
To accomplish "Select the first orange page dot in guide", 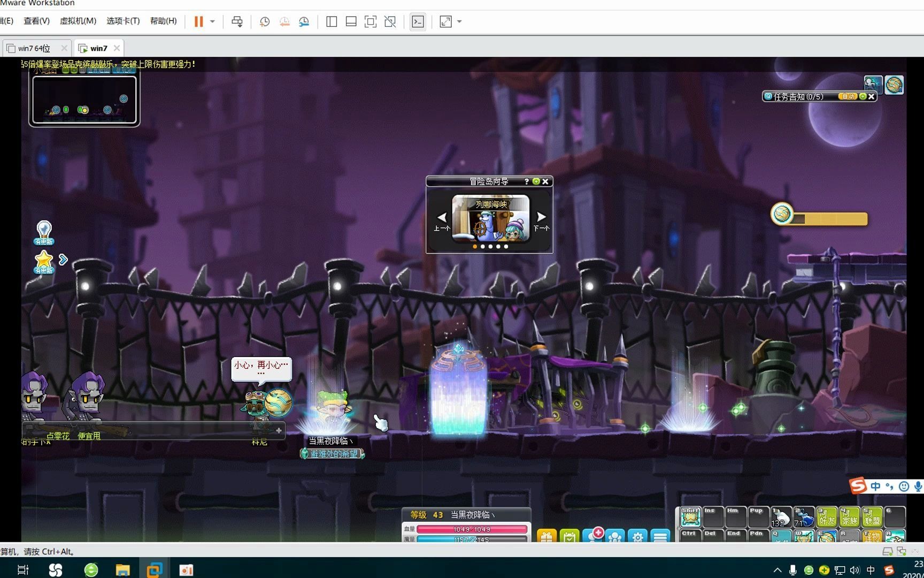I will click(x=475, y=247).
